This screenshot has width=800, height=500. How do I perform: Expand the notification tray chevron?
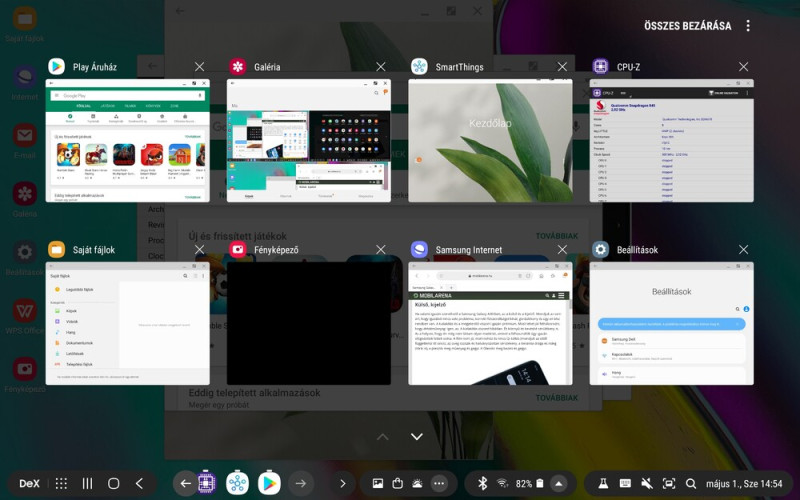(343, 483)
